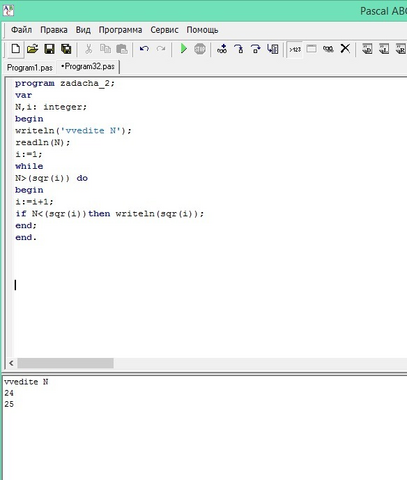Save the current file using the floppy icon
This screenshot has height=480, width=407.
[x=49, y=49]
